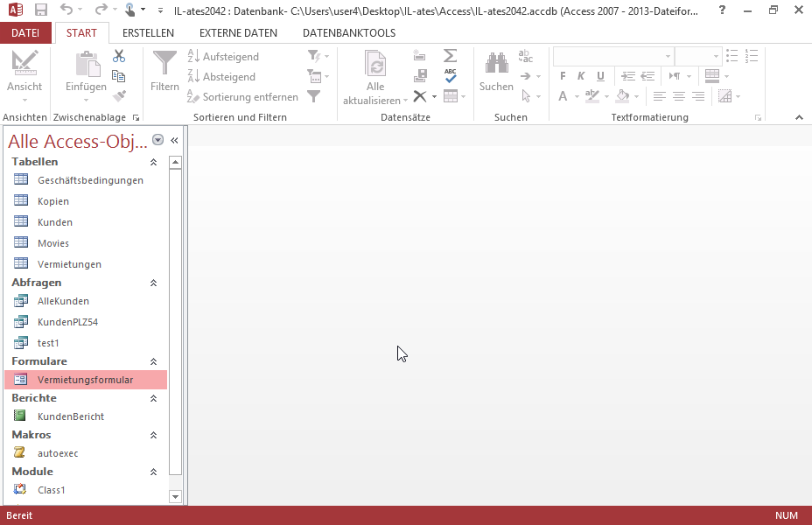Open the DATEI tab
The image size is (812, 525).
pyautogui.click(x=25, y=32)
